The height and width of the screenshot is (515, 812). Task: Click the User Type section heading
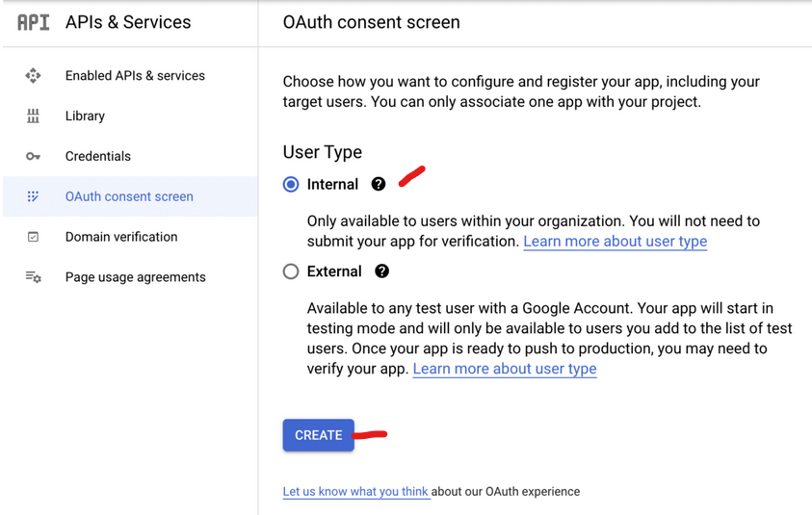[322, 152]
